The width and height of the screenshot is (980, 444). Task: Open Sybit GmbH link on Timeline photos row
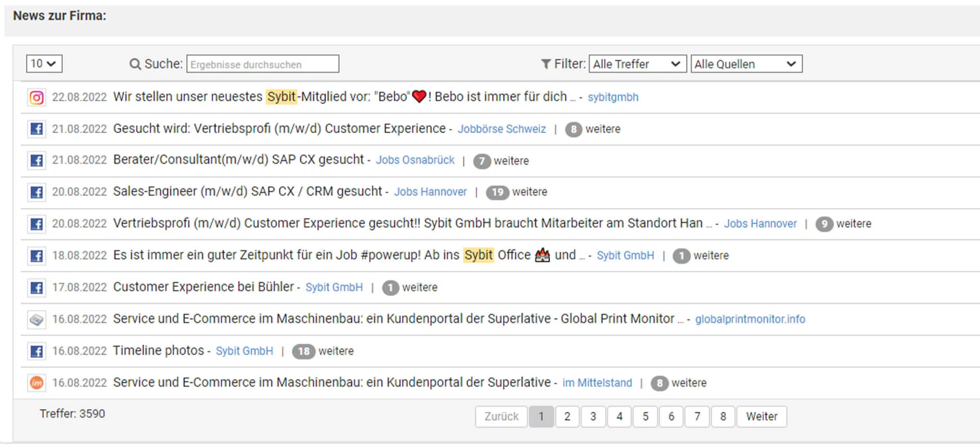click(x=244, y=351)
